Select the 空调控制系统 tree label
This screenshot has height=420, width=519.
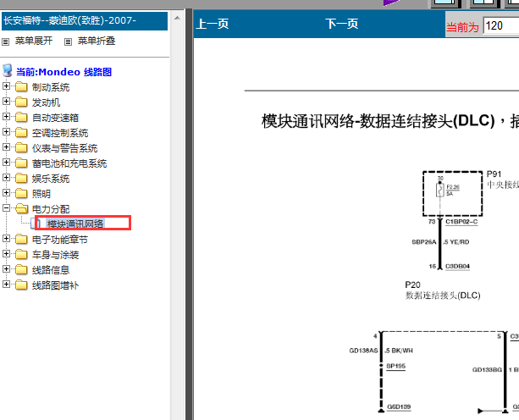point(60,133)
